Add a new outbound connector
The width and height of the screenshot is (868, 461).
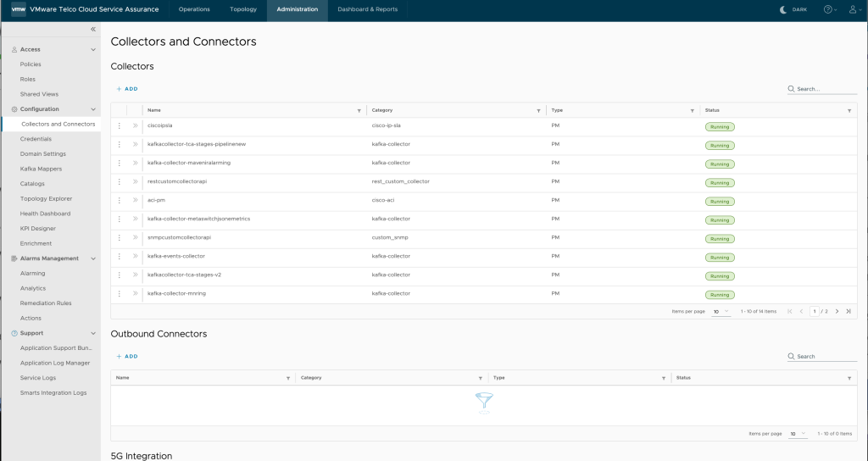127,356
